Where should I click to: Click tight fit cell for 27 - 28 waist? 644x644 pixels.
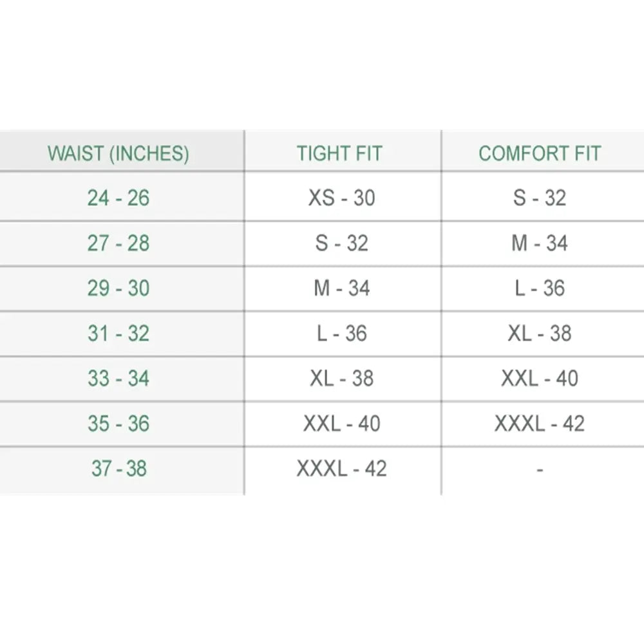[x=341, y=243]
